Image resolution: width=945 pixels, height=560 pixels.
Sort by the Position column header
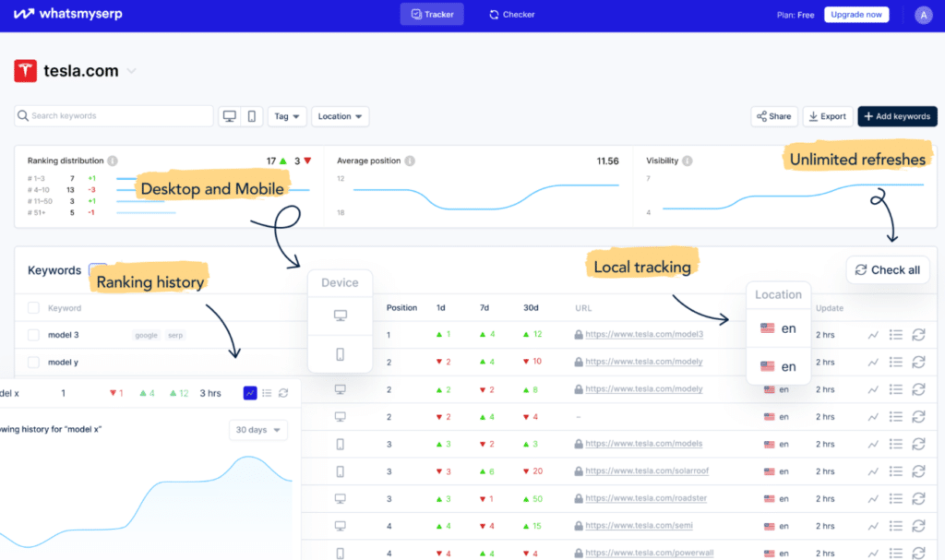401,307
